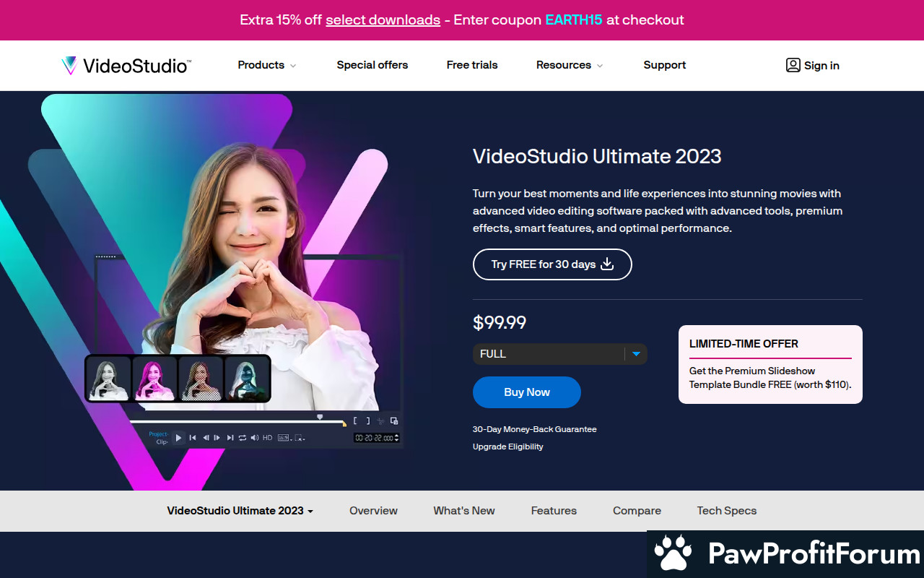The height and width of the screenshot is (578, 924).
Task: Select the inverted color effect thumbnail
Action: point(247,379)
